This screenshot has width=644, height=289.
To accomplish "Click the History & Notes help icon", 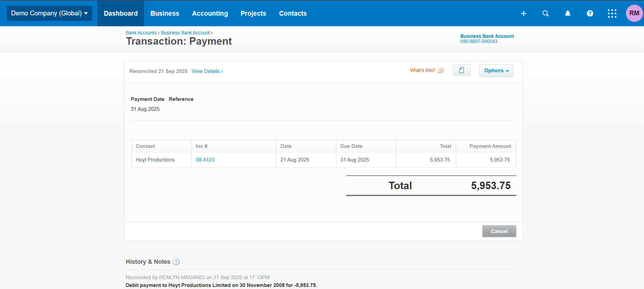I will pos(176,262).
